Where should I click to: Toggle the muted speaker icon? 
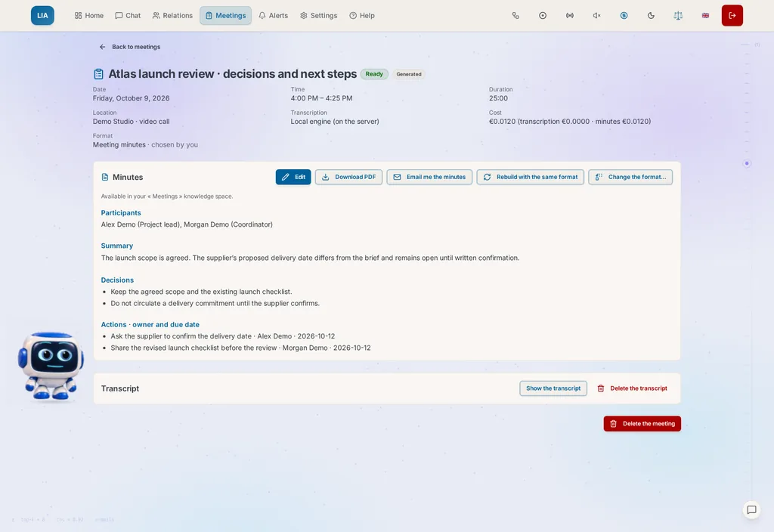[x=597, y=15]
